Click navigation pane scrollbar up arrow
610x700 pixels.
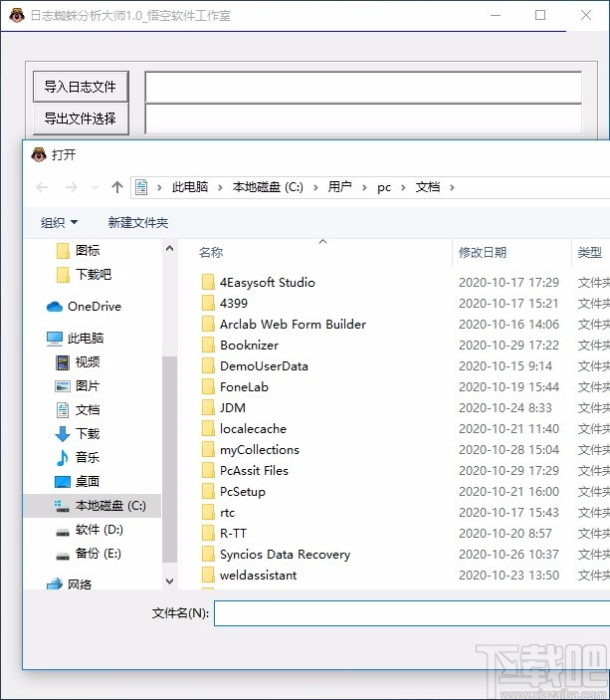[x=169, y=248]
